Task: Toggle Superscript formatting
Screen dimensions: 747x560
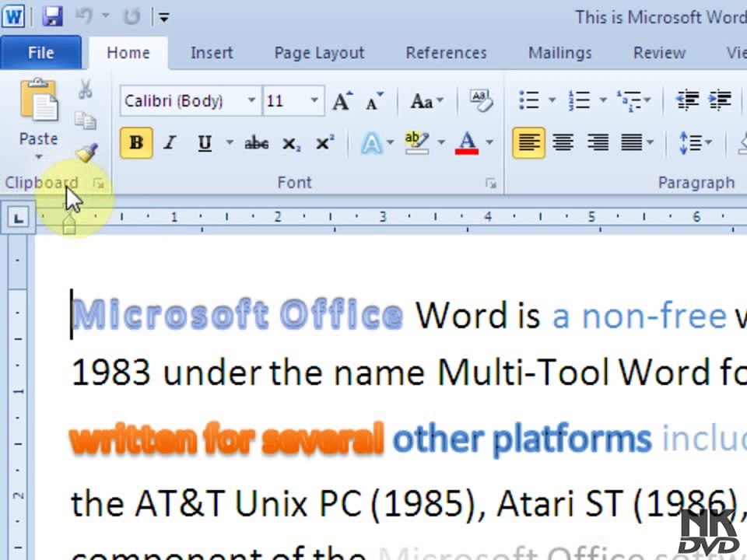Action: click(324, 142)
